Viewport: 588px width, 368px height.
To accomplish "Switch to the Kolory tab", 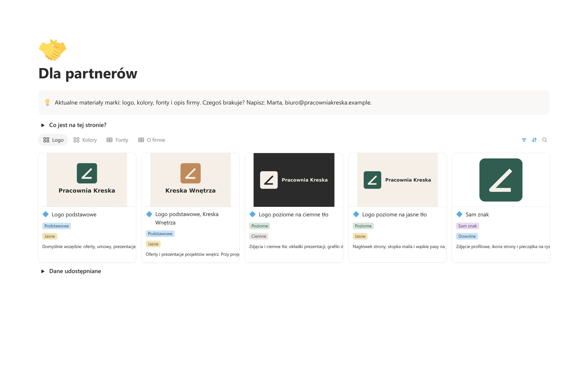I will click(85, 140).
